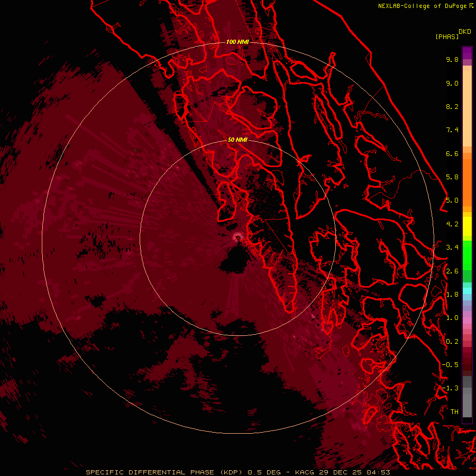This screenshot has height=476, width=476.
Task: Click the -1.3 scale value
Action: coord(450,388)
